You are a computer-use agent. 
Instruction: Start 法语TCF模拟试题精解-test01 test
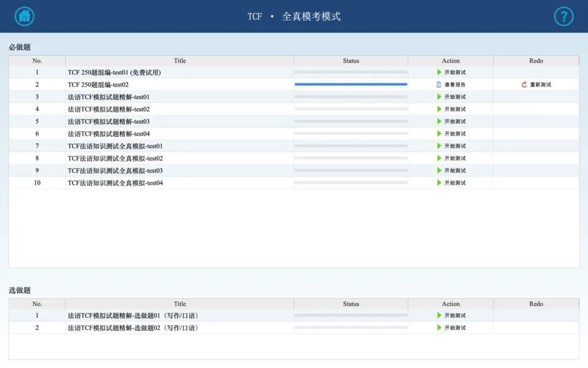[451, 97]
